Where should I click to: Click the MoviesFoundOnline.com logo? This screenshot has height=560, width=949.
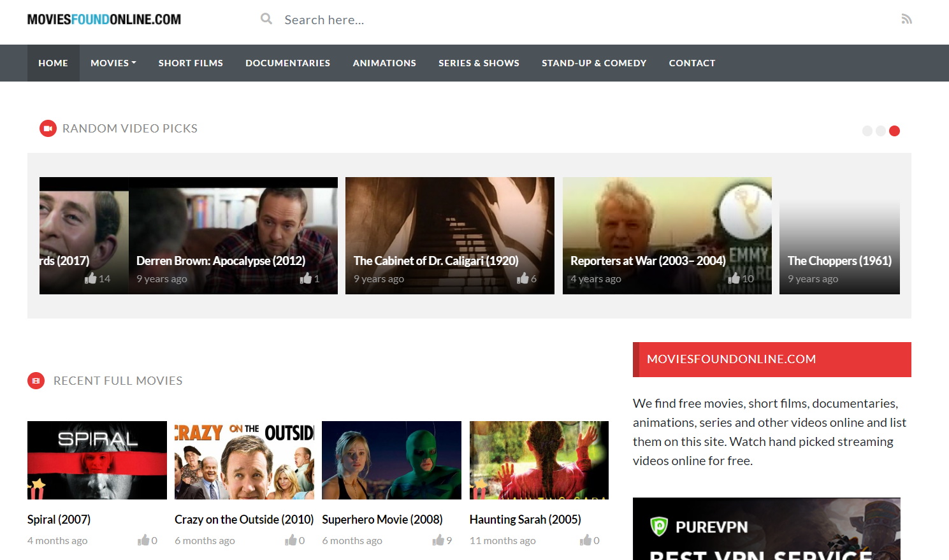click(x=104, y=19)
